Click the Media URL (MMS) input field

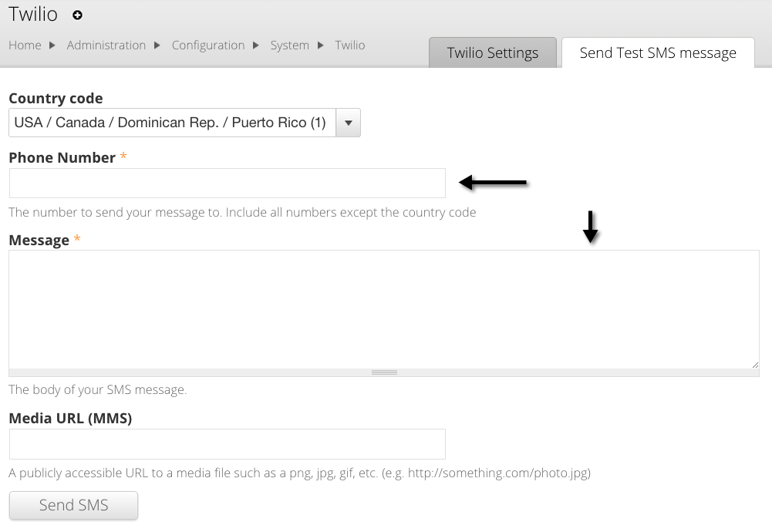click(x=228, y=444)
